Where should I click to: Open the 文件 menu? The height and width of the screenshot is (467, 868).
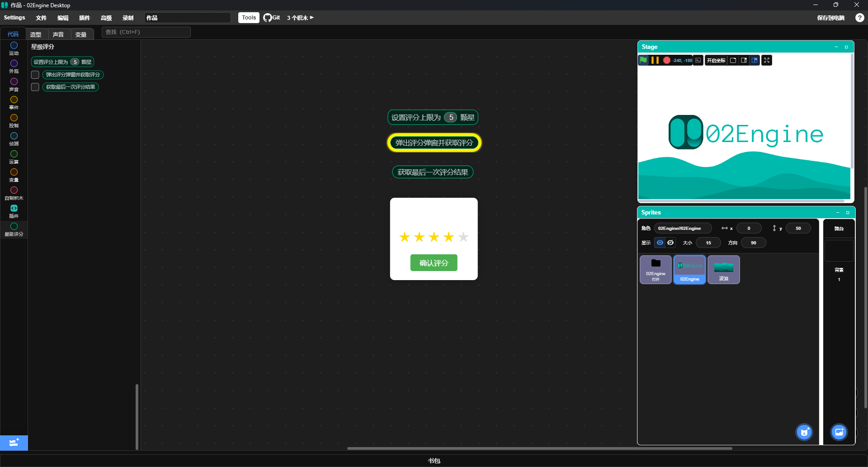tap(41, 18)
